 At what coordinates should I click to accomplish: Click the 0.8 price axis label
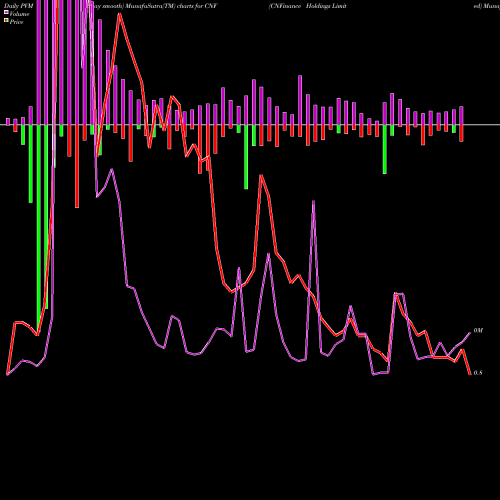pyautogui.click(x=478, y=373)
